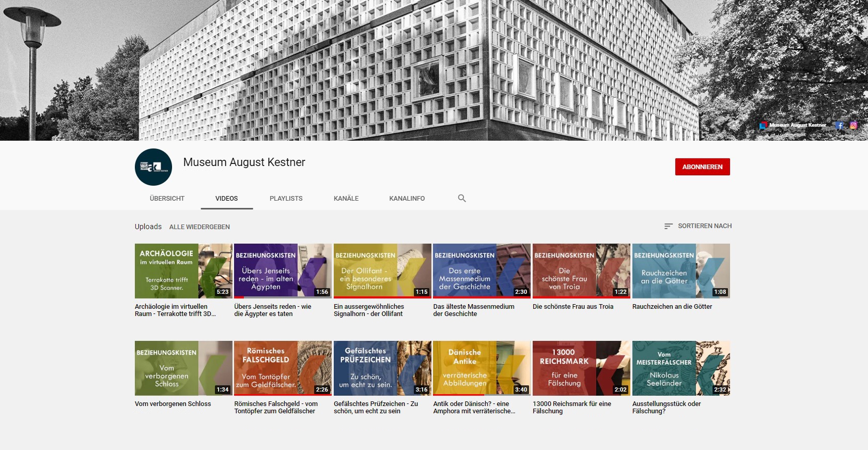The width and height of the screenshot is (868, 450).
Task: Open the Instagram icon in the banner
Action: [x=854, y=125]
